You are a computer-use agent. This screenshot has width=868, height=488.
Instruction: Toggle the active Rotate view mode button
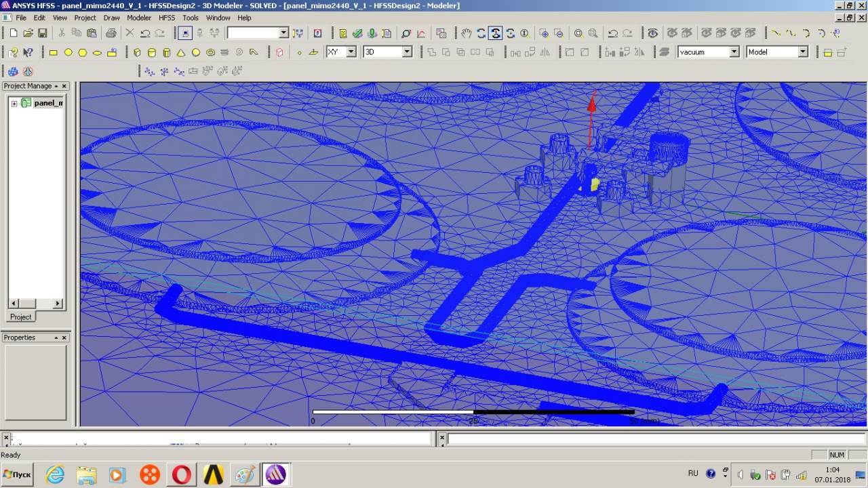click(496, 33)
